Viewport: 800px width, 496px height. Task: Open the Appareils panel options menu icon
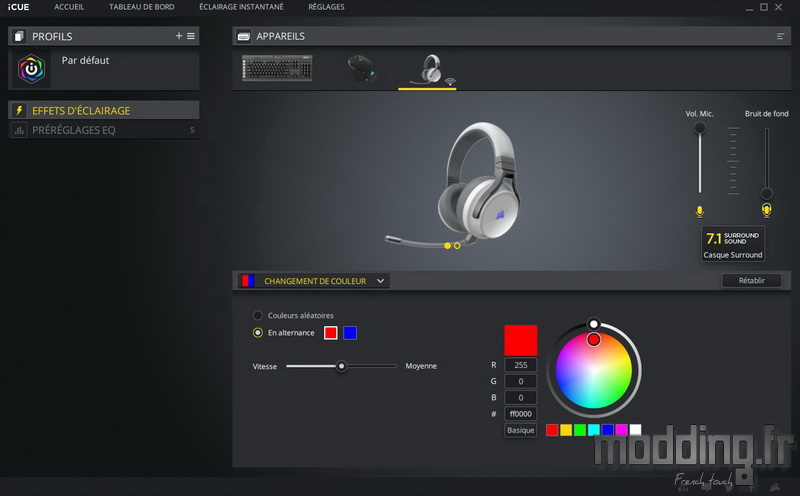pos(780,36)
